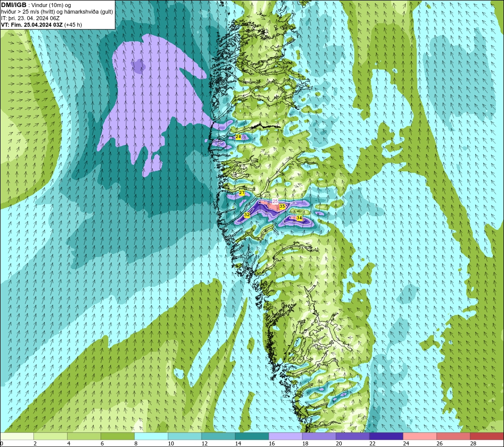Image resolution: width=504 pixels, height=447 pixels.
Task: Select the dark teal 14–16 scale swatch
Action: (x=252, y=436)
